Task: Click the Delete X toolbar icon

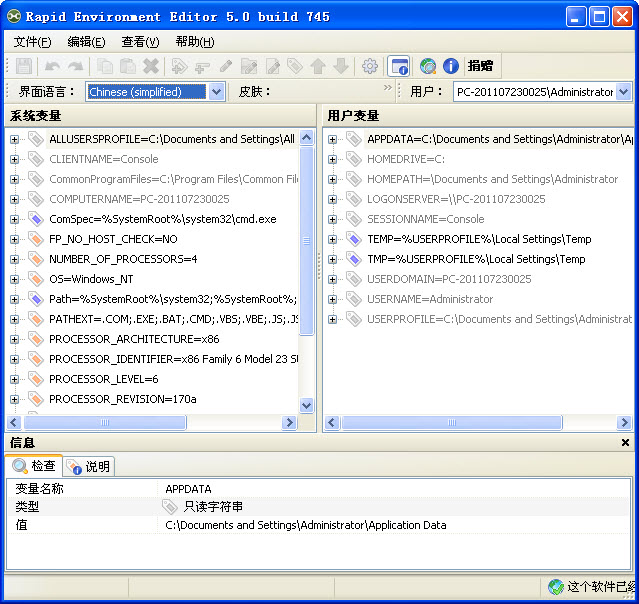Action: tap(151, 66)
